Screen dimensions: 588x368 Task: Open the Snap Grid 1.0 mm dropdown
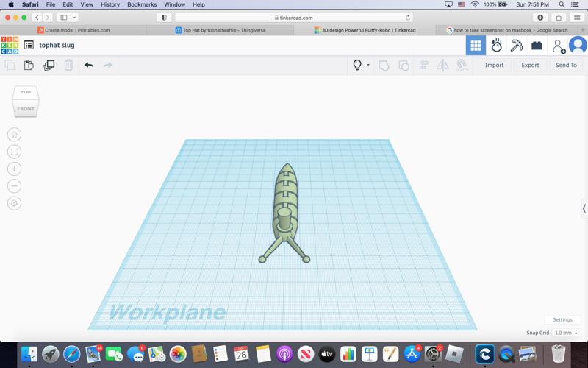566,333
